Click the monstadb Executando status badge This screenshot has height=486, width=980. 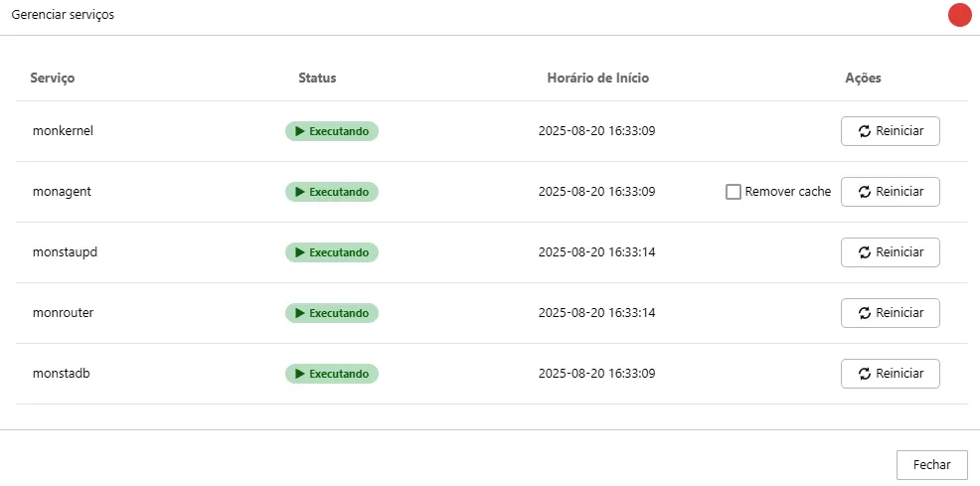pos(332,374)
